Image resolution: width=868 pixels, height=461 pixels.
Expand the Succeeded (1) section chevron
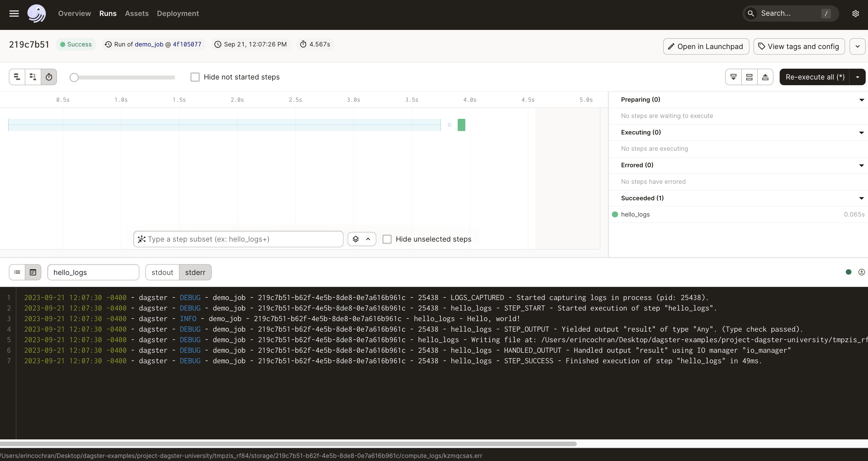(861, 198)
